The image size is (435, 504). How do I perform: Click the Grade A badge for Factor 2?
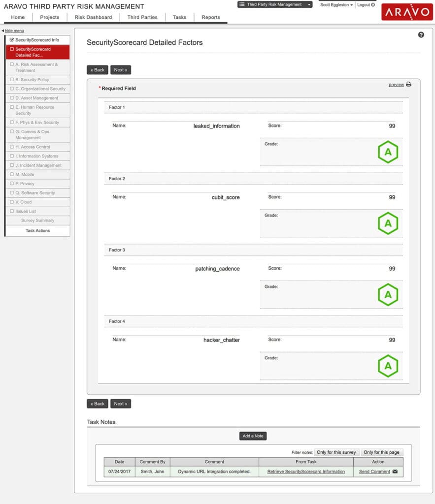pyautogui.click(x=388, y=223)
